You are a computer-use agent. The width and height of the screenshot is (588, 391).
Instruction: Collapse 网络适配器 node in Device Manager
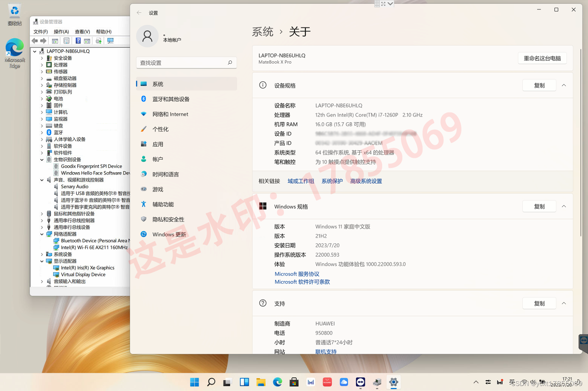pos(42,234)
